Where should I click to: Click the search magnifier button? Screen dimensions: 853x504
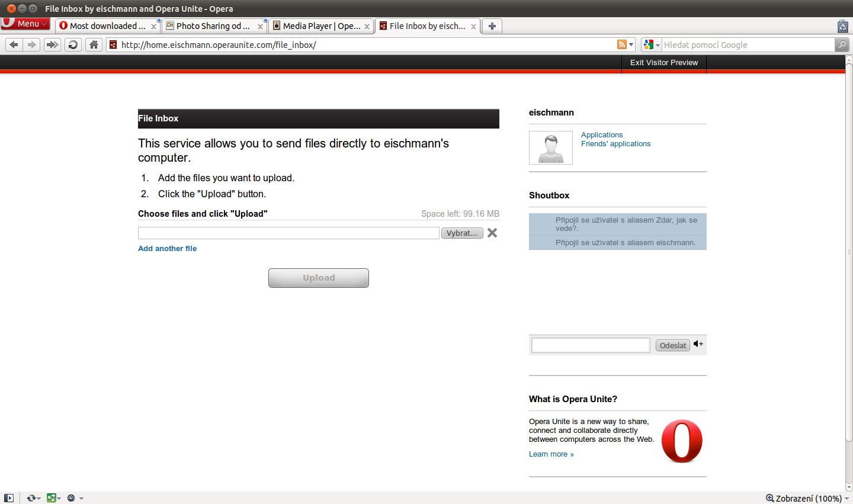[x=842, y=44]
